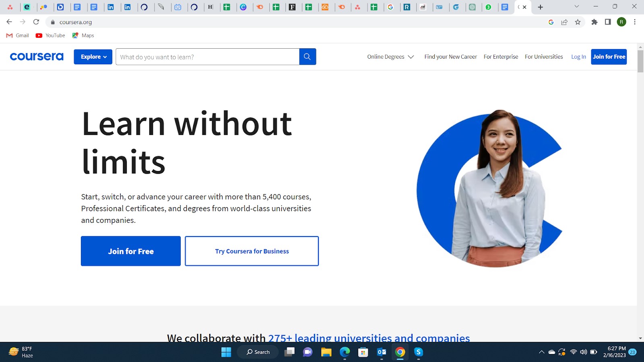This screenshot has width=644, height=362.
Task: Click the Log In link
Action: click(578, 57)
